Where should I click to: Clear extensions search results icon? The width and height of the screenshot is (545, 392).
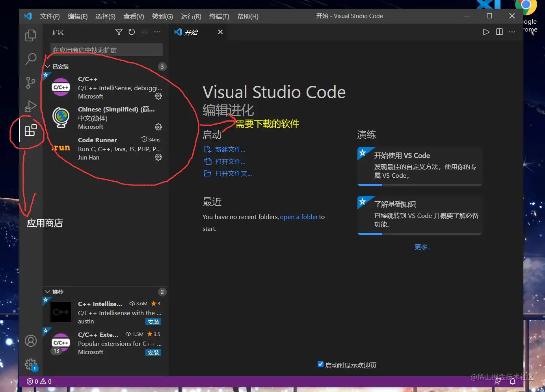pos(145,32)
